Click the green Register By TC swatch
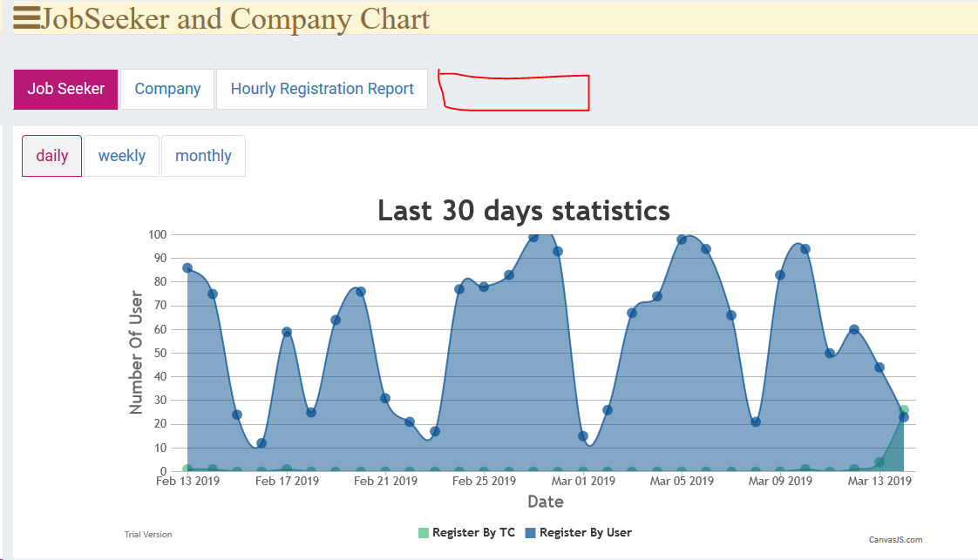 pyautogui.click(x=424, y=532)
